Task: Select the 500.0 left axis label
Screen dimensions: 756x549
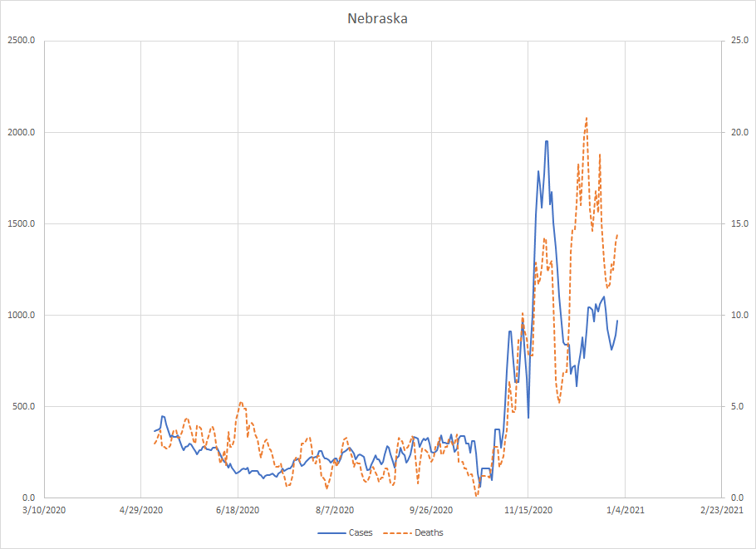Action: tap(24, 407)
